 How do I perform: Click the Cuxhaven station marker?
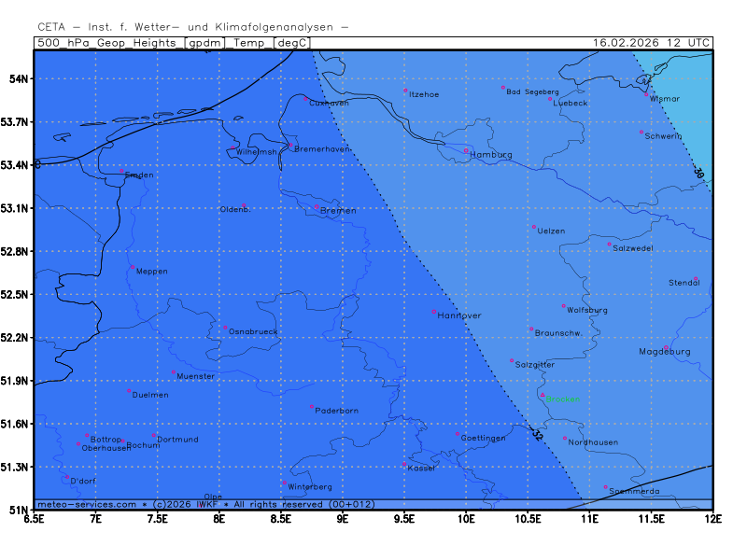point(305,98)
